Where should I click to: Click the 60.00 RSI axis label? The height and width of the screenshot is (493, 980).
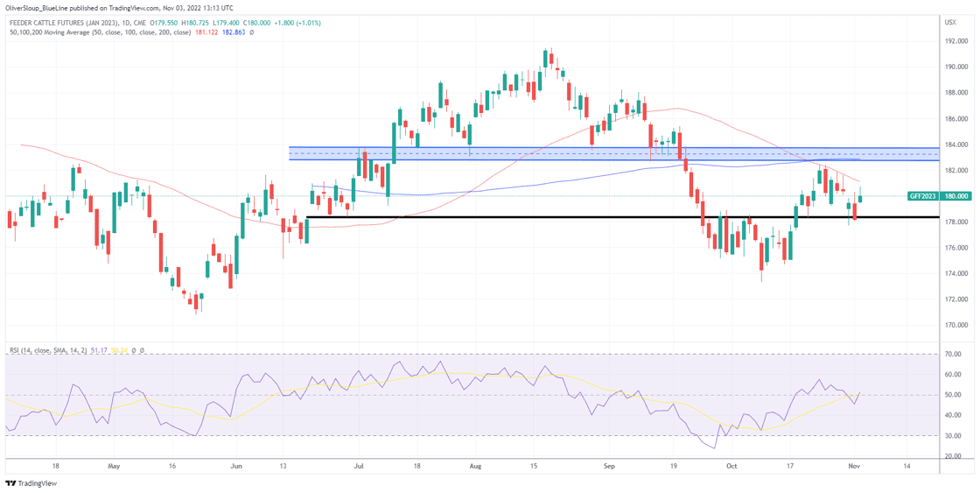[x=954, y=375]
